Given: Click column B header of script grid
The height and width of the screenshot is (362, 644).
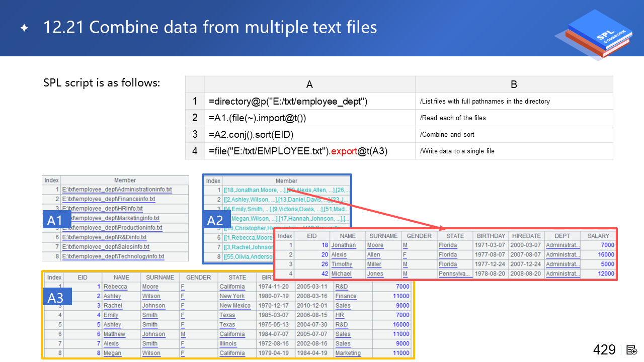Looking at the screenshot, I should (514, 84).
